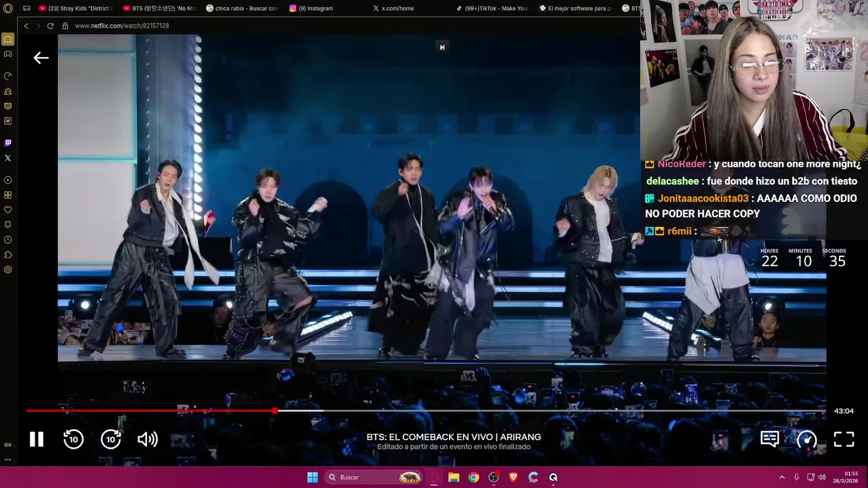Open extensions cube in sidebar

8,255
